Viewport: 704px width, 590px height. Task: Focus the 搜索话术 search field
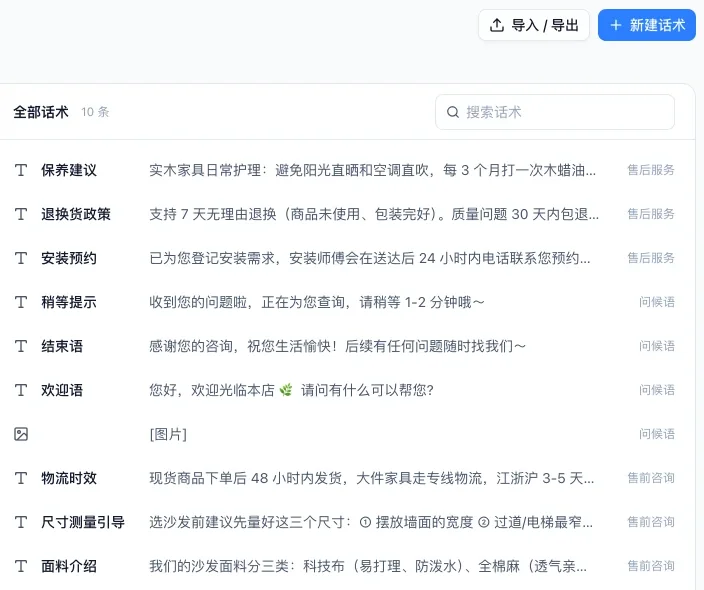coord(555,112)
